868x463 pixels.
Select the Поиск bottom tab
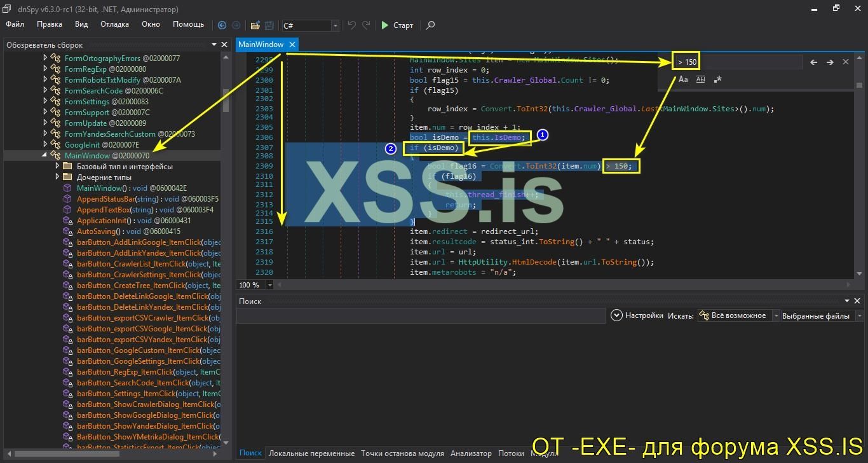click(250, 453)
